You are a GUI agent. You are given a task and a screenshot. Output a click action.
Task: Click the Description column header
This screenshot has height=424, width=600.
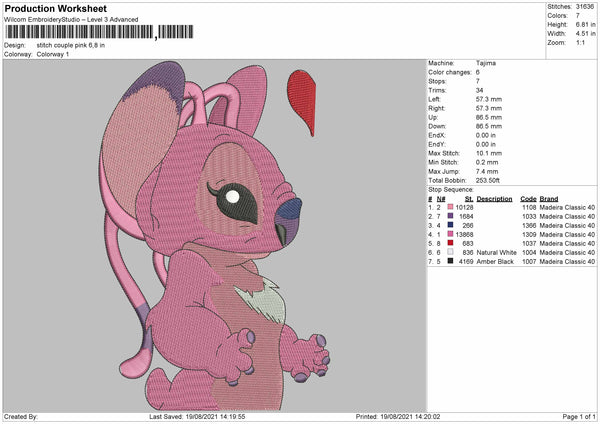[x=494, y=199]
